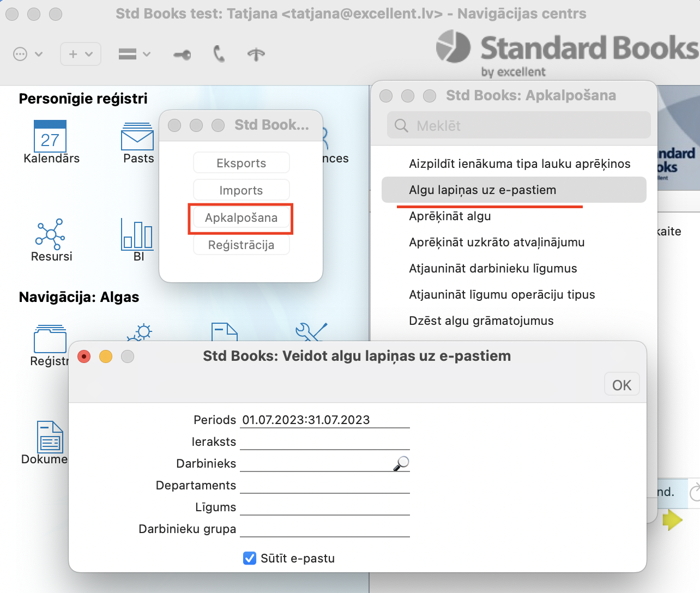The width and height of the screenshot is (700, 593).
Task: Select Algu lapiņas uz e-pastiem
Action: [x=482, y=190]
